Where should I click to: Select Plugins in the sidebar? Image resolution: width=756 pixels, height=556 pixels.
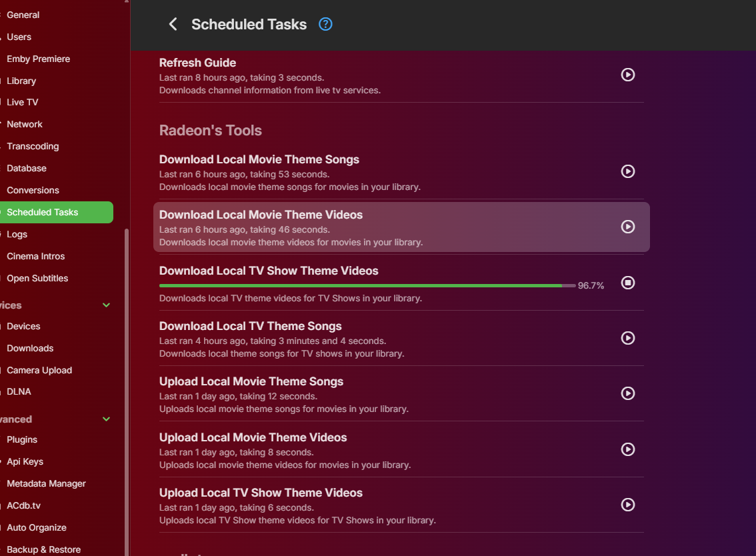[x=22, y=440]
